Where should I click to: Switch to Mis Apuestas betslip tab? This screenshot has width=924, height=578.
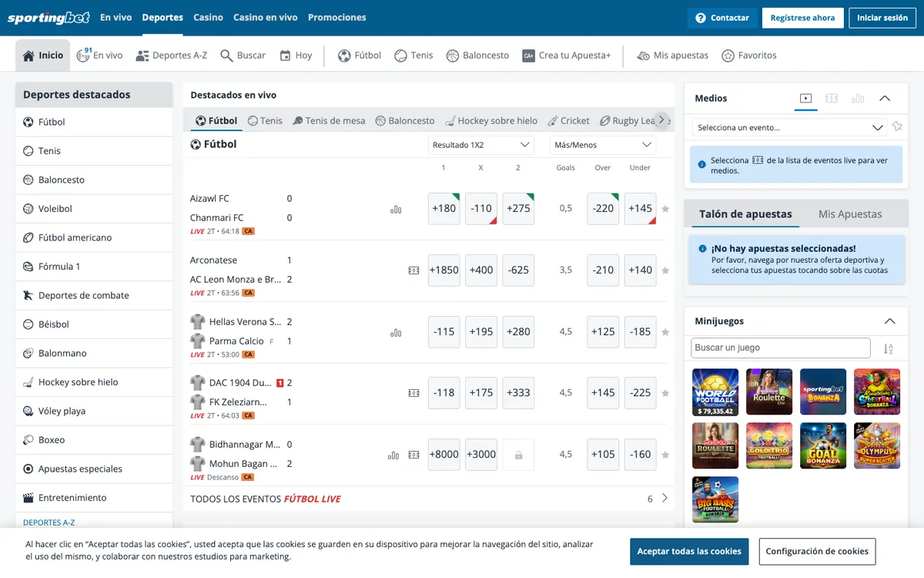coord(850,214)
